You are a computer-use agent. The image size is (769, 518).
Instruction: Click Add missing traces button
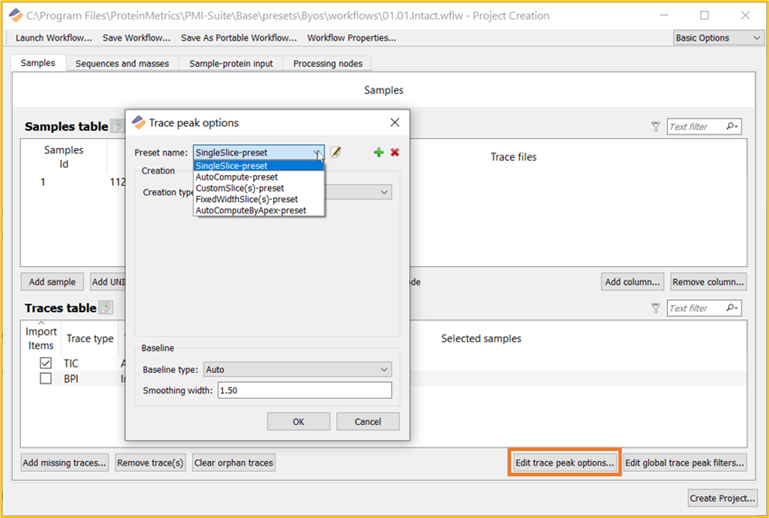[64, 463]
